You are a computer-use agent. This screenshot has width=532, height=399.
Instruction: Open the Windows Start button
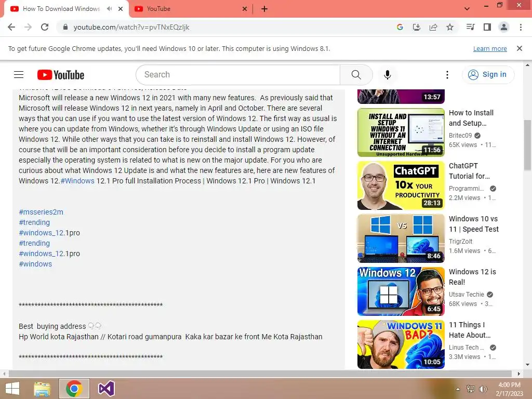tap(12, 389)
